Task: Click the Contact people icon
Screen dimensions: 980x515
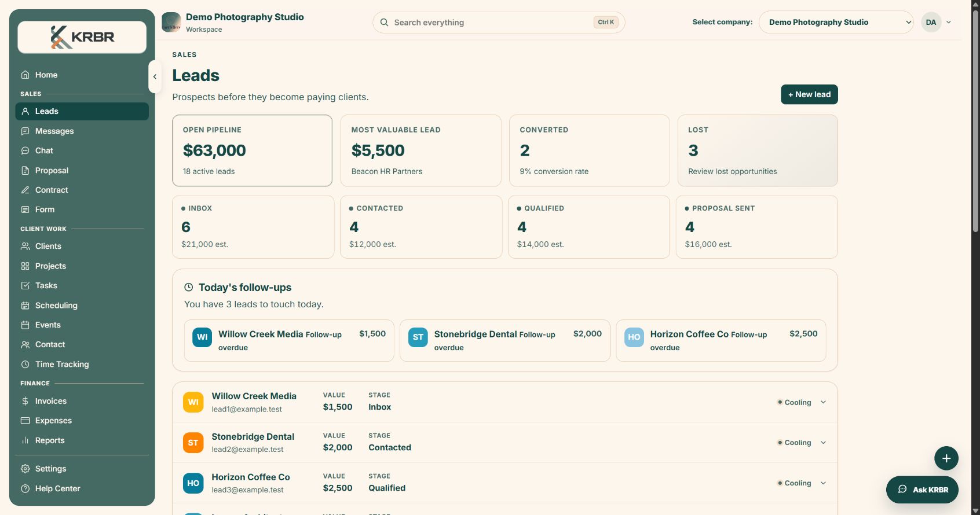Action: pyautogui.click(x=25, y=344)
